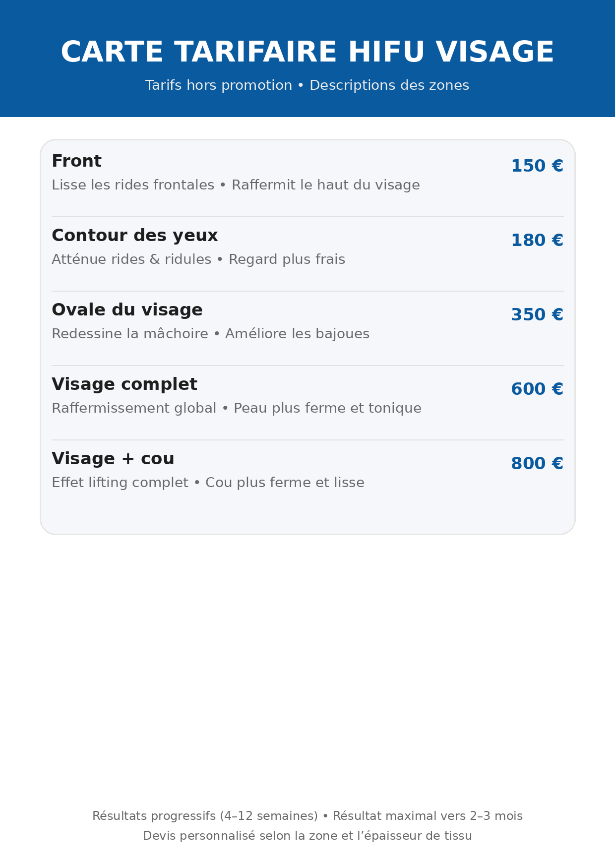Image resolution: width=615 pixels, height=868 pixels.
Task: Click the 'CARTE TARIFAIRE HIFU VISAGE' title
Action: pyautogui.click(x=307, y=53)
